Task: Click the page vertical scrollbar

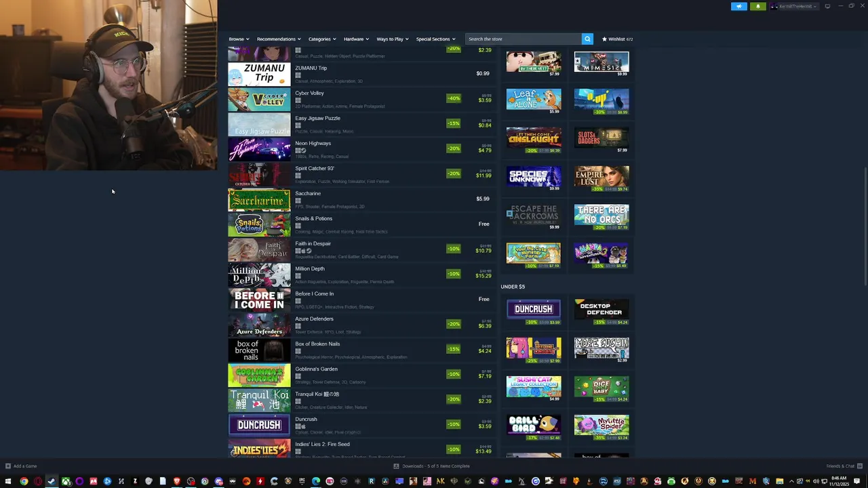Action: click(x=865, y=227)
